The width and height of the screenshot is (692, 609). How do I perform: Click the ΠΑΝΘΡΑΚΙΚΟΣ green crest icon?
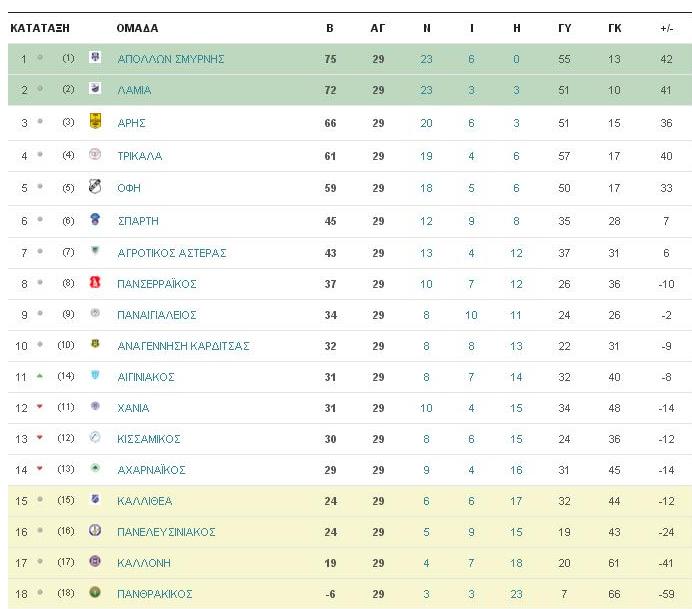[x=95, y=592]
